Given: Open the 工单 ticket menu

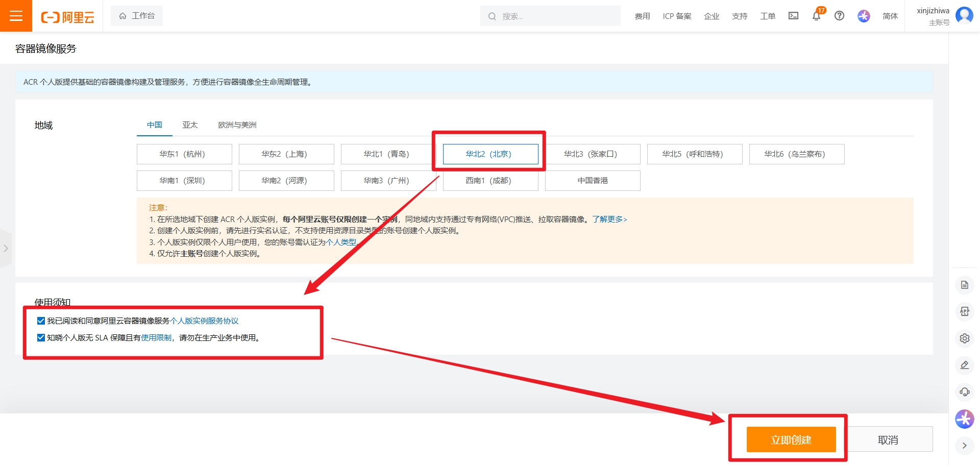Looking at the screenshot, I should (768, 16).
